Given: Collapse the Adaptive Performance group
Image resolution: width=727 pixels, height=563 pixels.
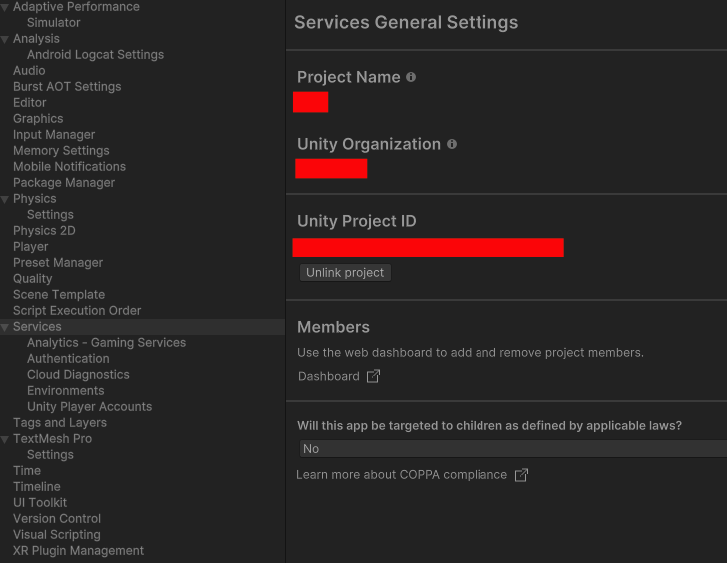Looking at the screenshot, I should pos(5,7).
